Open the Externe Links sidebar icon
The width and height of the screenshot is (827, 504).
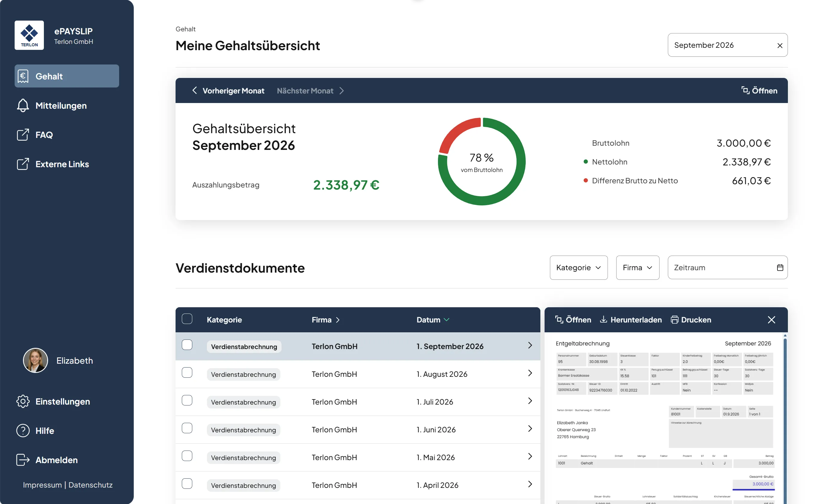tap(23, 164)
